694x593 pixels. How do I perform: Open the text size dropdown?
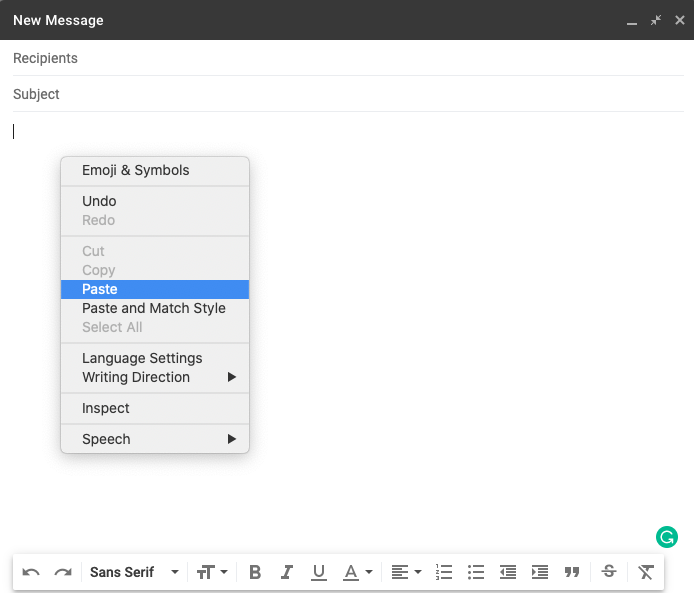click(212, 572)
